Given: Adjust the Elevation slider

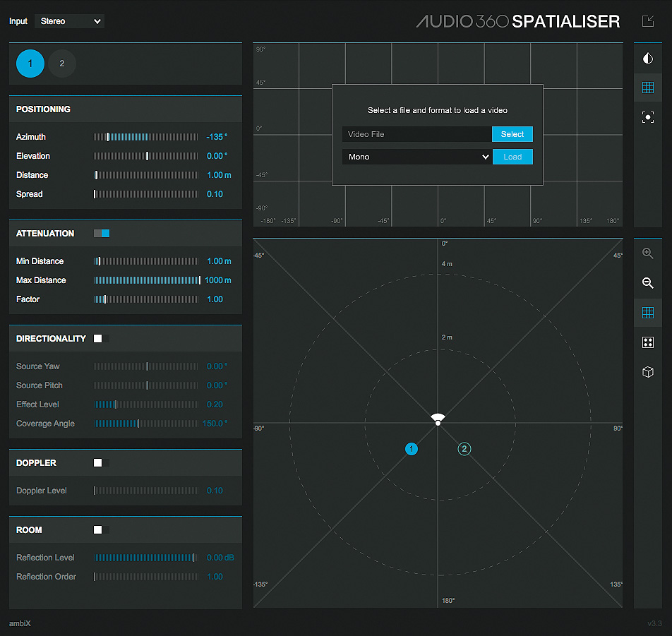Looking at the screenshot, I should coord(146,156).
